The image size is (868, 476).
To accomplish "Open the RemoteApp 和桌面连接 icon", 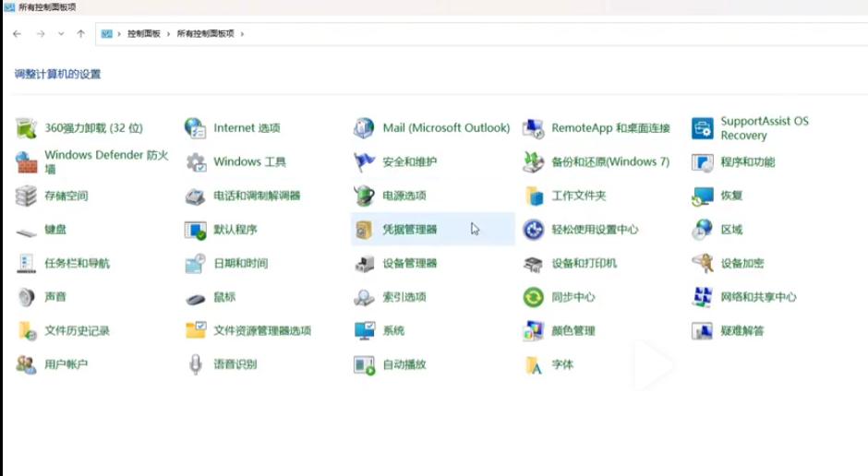I will coord(534,128).
